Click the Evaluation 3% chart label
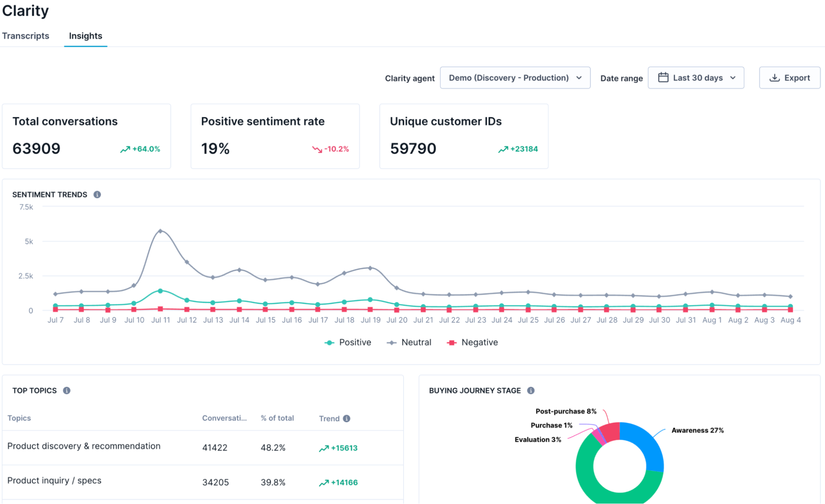The height and width of the screenshot is (504, 825). coord(538,440)
